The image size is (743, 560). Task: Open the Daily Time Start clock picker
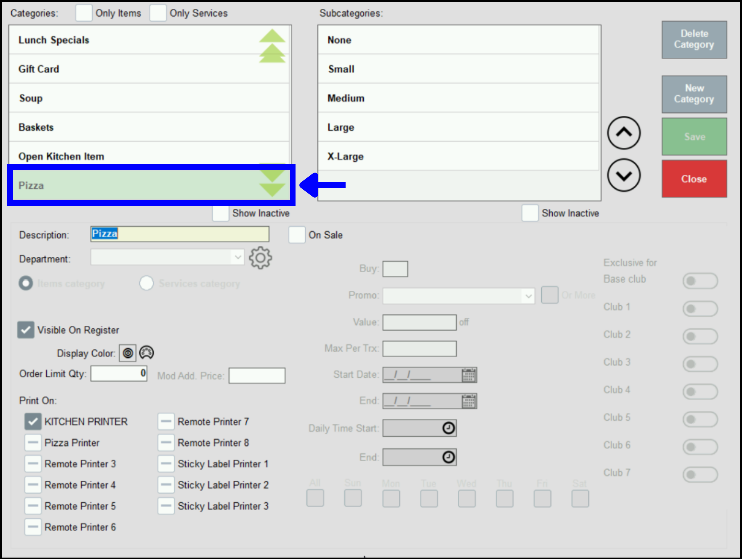(447, 427)
